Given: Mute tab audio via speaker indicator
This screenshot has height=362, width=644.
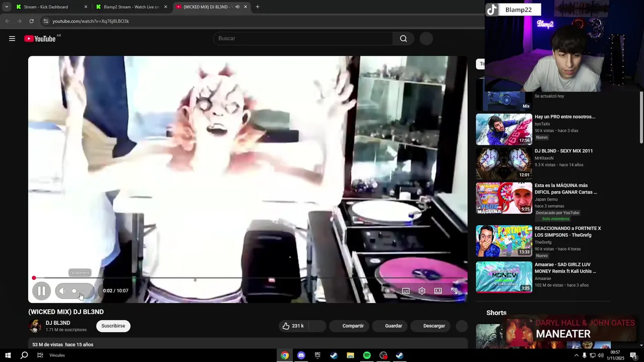Looking at the screenshot, I should coord(237,7).
